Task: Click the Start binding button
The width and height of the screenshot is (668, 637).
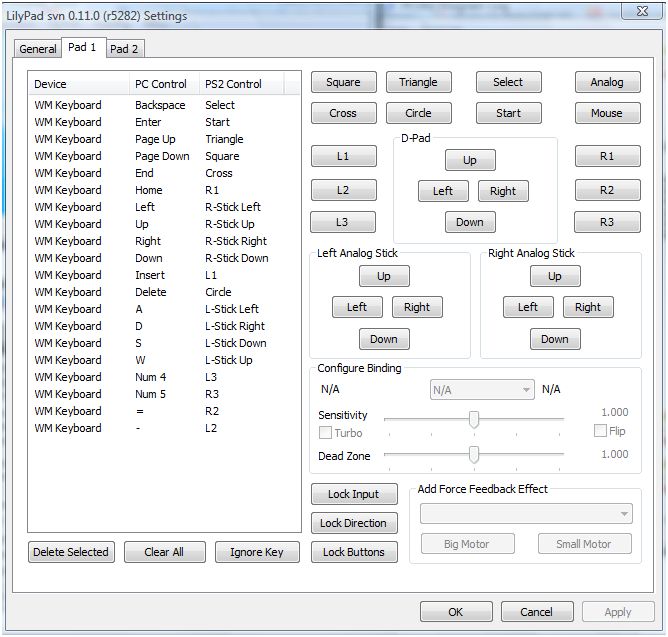Action: coord(508,113)
